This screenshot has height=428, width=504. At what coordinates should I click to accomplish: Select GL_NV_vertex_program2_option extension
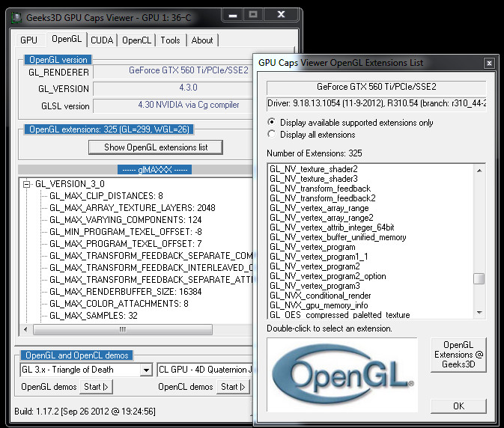pyautogui.click(x=327, y=276)
